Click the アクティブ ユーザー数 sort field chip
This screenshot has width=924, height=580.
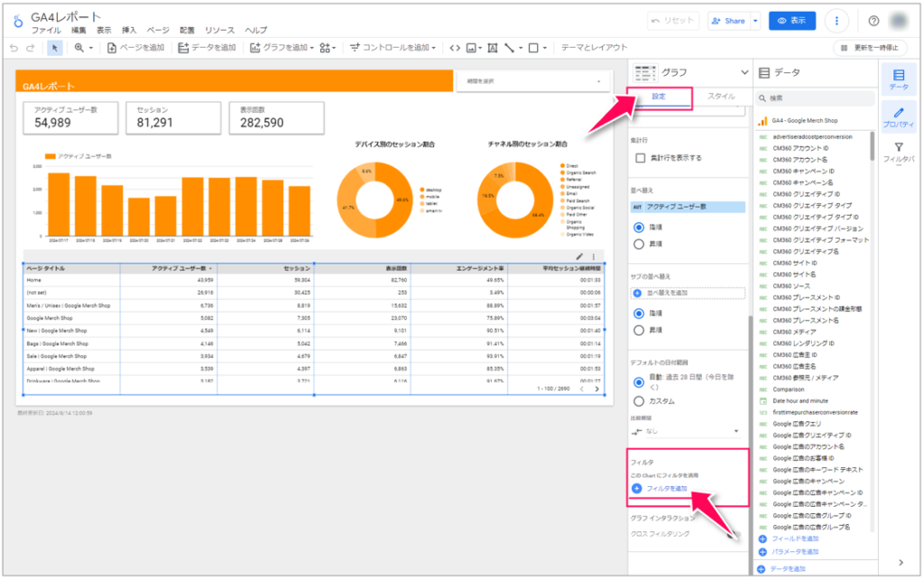pyautogui.click(x=688, y=207)
